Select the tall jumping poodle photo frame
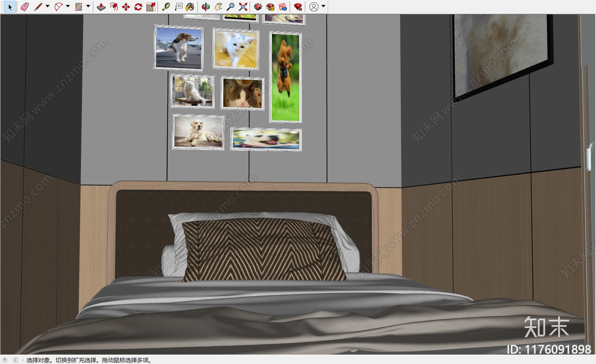596x364 pixels. (x=285, y=77)
